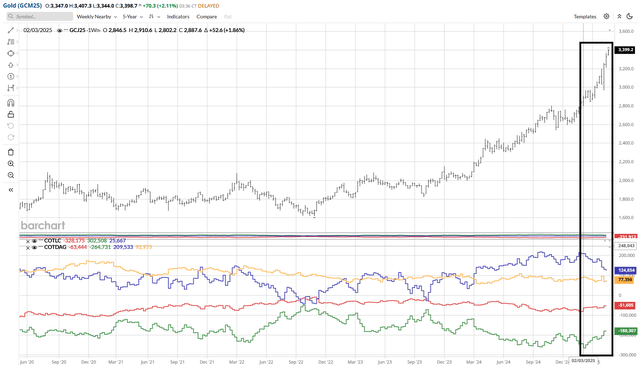
Task: Open the Templates menu
Action: [x=585, y=17]
